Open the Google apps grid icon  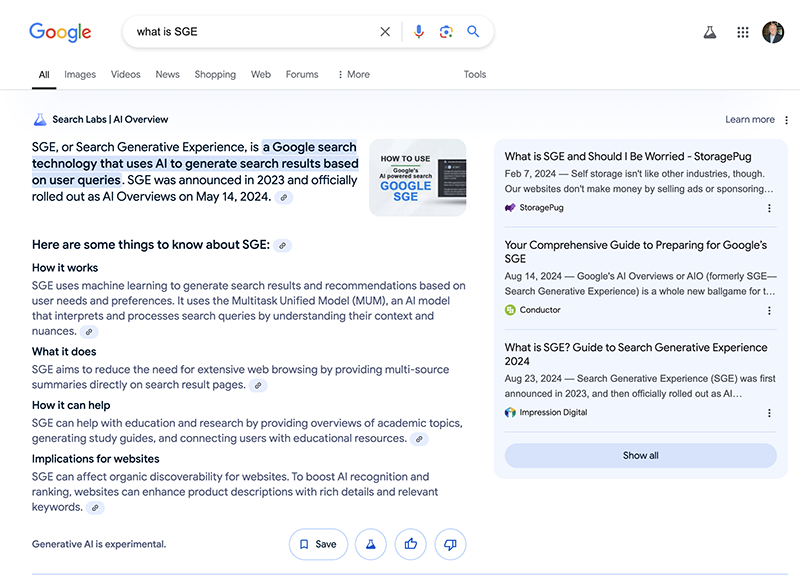743,32
